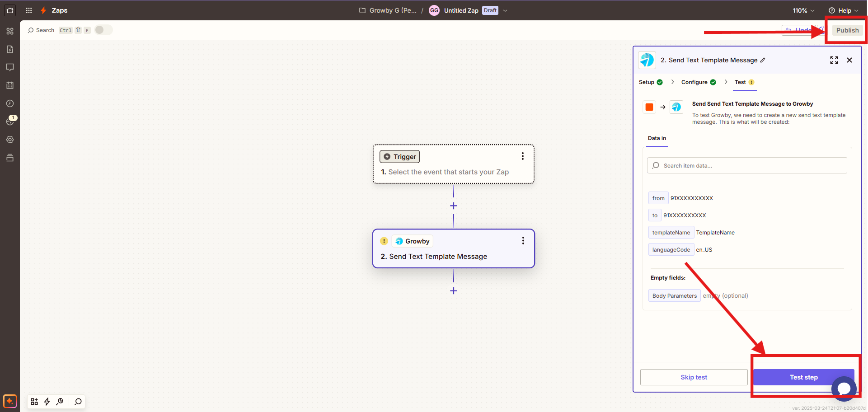Open the calendar icon in left sidebar
Screen dimensions: 868x412
click(x=10, y=85)
